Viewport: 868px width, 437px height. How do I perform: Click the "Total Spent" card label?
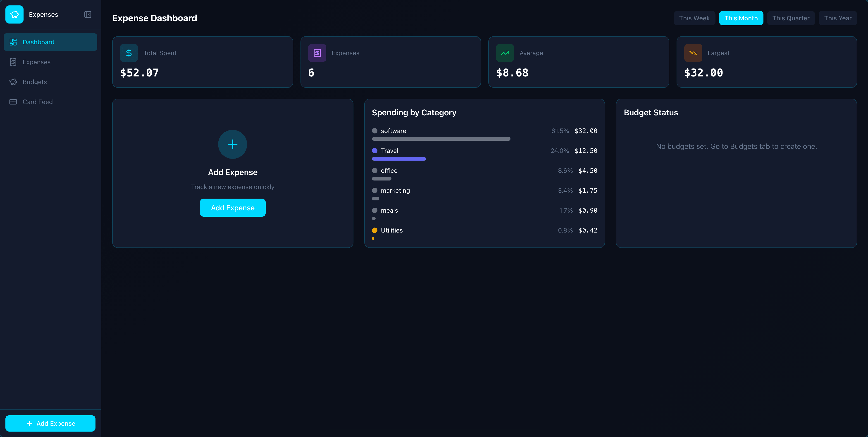click(x=160, y=53)
